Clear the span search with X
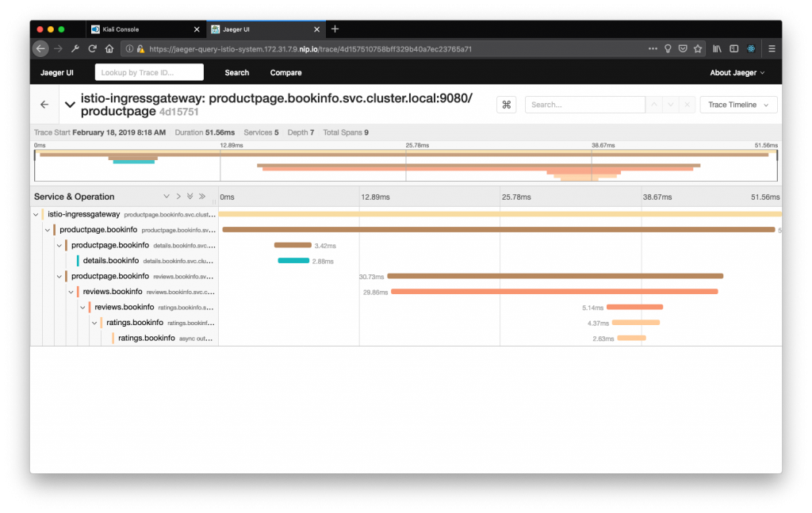 coord(688,105)
